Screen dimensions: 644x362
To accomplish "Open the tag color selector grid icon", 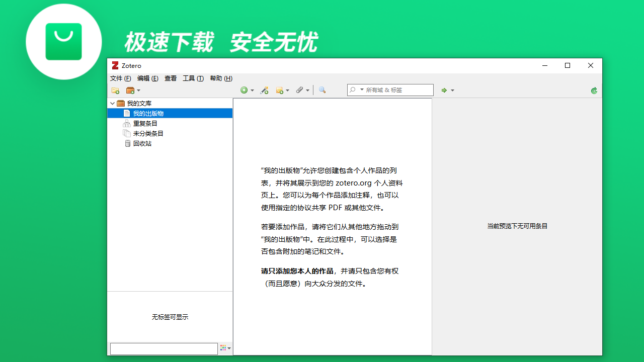I will click(223, 348).
